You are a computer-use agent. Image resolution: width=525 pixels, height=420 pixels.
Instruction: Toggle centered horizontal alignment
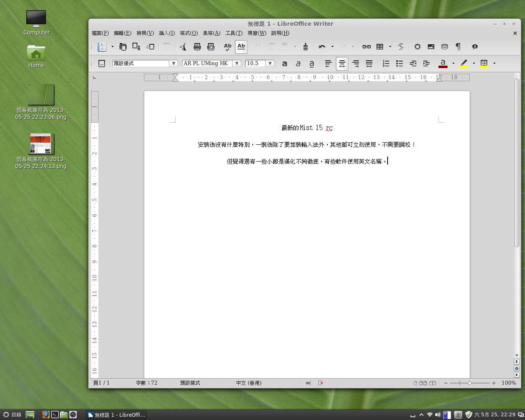(342, 64)
